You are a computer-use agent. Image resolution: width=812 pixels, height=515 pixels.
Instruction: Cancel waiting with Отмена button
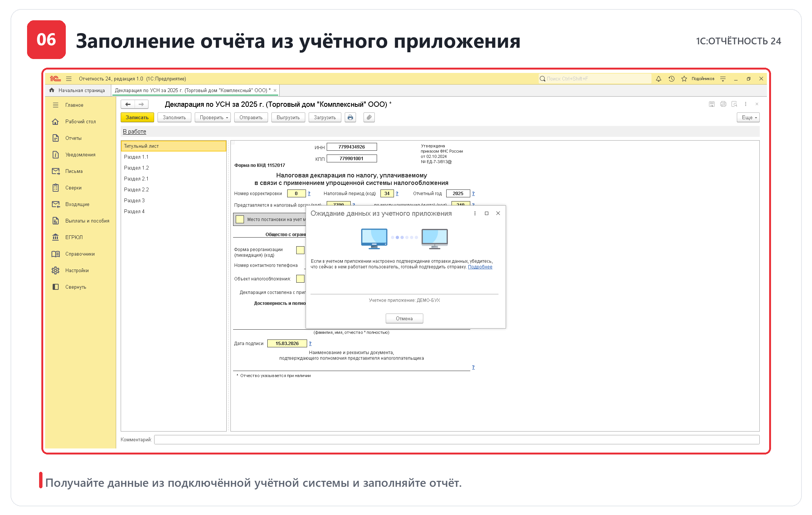(x=404, y=318)
